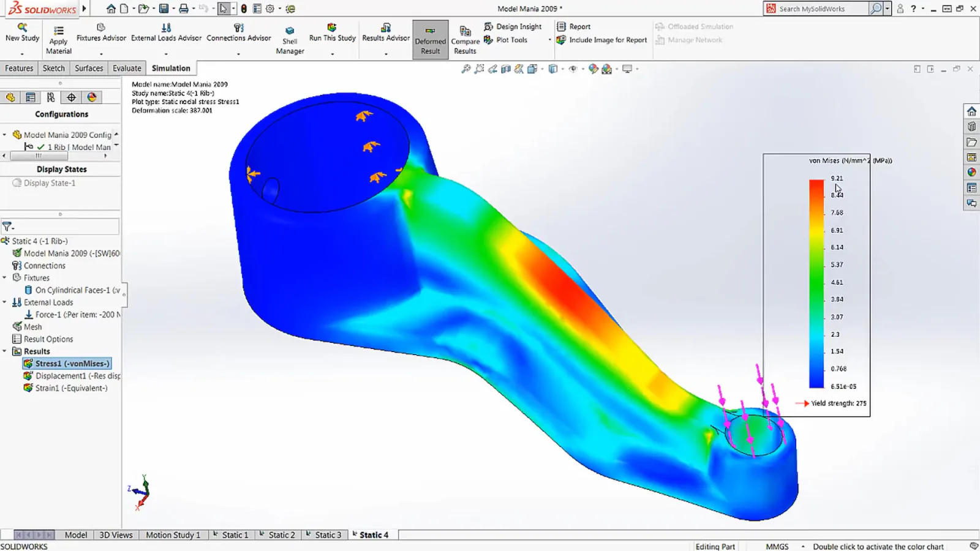The width and height of the screenshot is (980, 551).
Task: Click Include Image for Report
Action: (601, 40)
